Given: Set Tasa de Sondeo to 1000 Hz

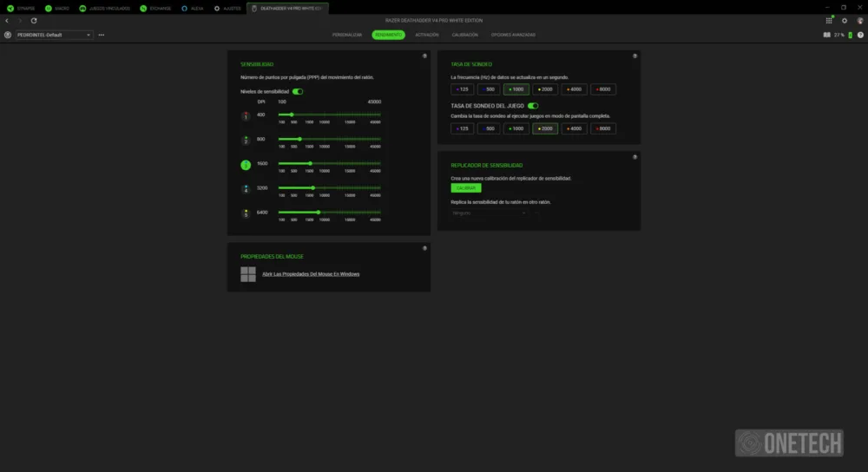Looking at the screenshot, I should (x=516, y=89).
